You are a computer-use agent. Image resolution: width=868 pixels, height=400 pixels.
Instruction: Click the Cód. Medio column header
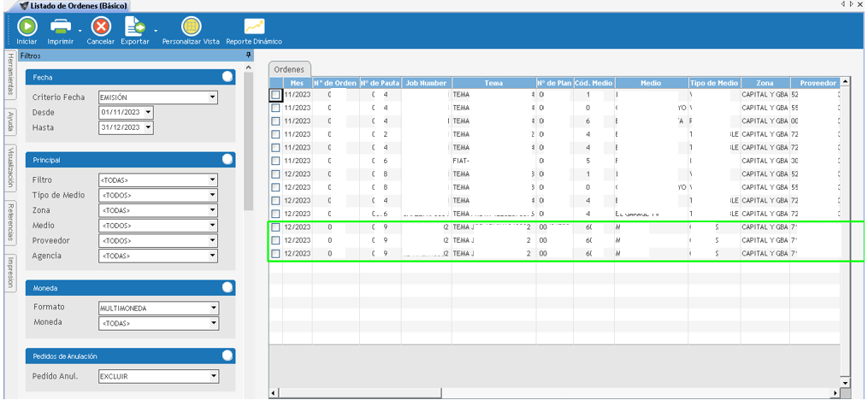593,83
